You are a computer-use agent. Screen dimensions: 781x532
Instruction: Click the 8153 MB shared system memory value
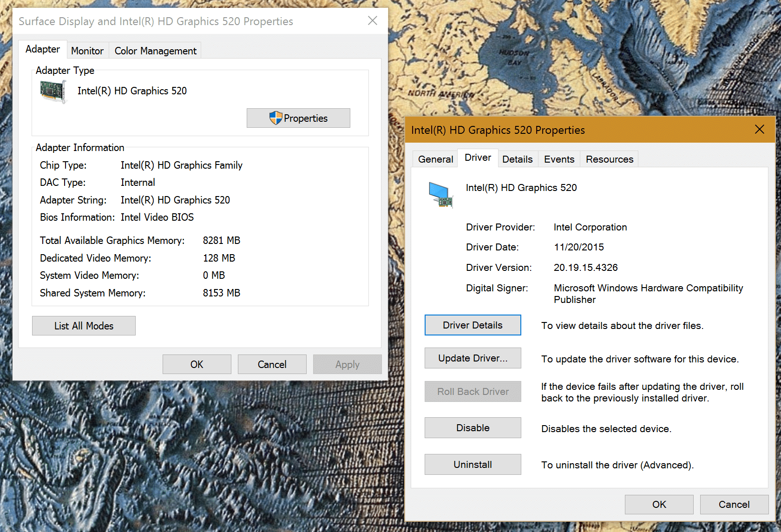[x=222, y=293]
